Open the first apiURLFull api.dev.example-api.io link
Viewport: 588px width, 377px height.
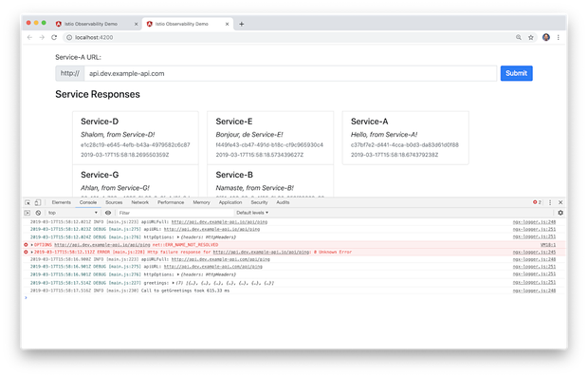[x=219, y=222]
